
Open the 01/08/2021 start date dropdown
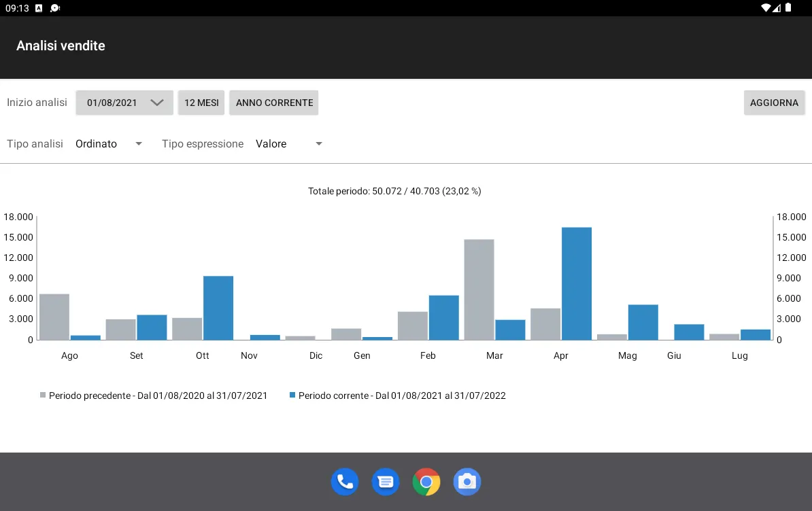tap(124, 103)
